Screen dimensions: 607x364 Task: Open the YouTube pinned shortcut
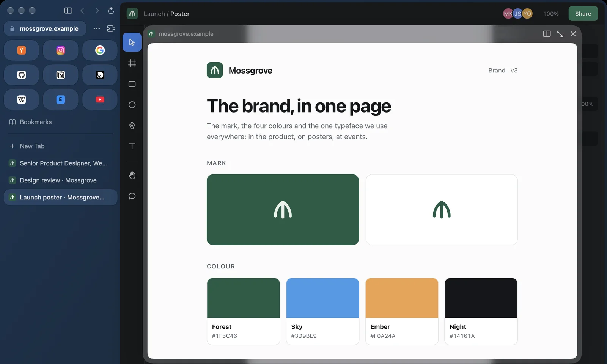[100, 99]
